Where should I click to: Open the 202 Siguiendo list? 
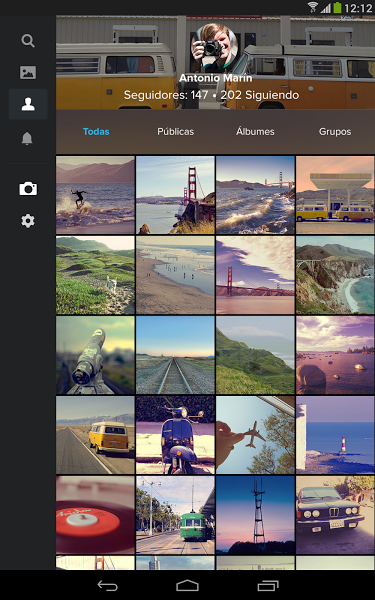pos(260,95)
